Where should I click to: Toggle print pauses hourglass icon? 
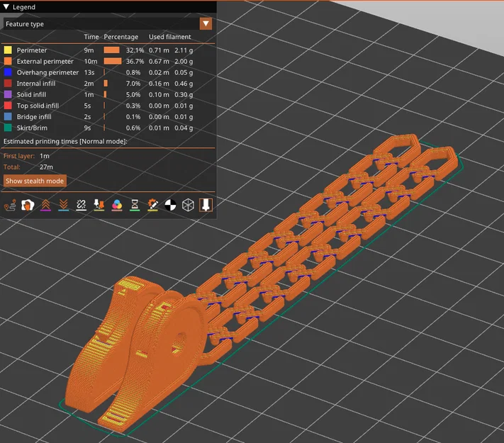(x=135, y=205)
